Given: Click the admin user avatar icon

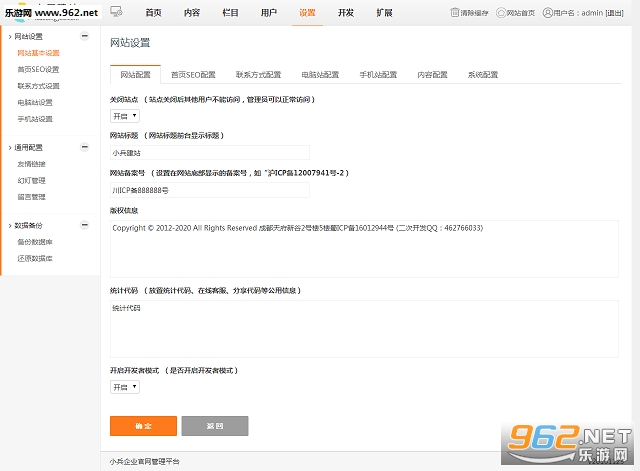Looking at the screenshot, I should coord(547,13).
